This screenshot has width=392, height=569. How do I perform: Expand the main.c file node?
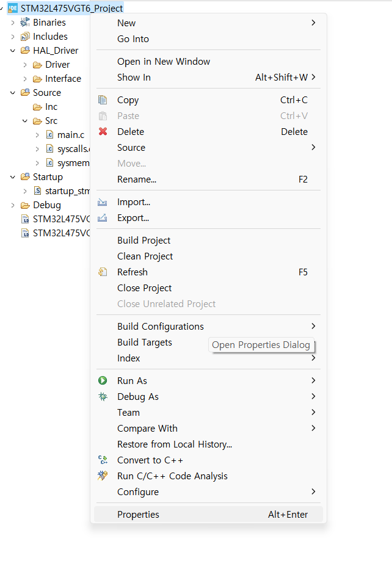click(x=37, y=135)
